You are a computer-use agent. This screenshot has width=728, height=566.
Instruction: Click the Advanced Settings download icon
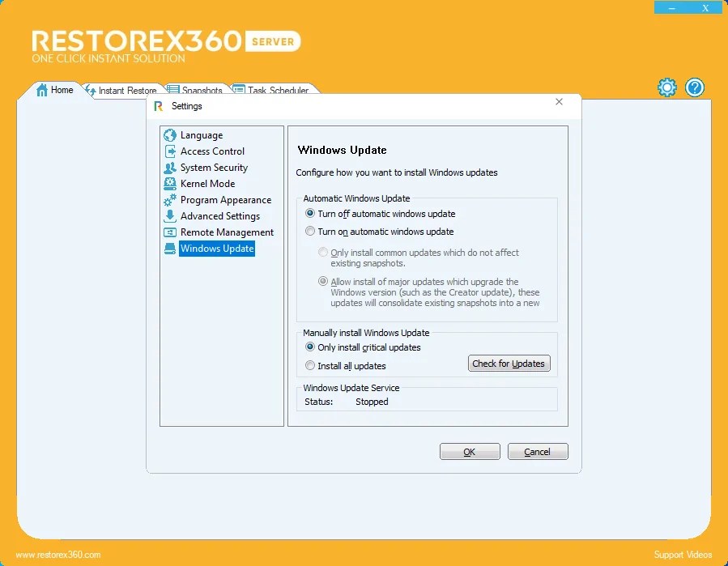[x=170, y=216]
